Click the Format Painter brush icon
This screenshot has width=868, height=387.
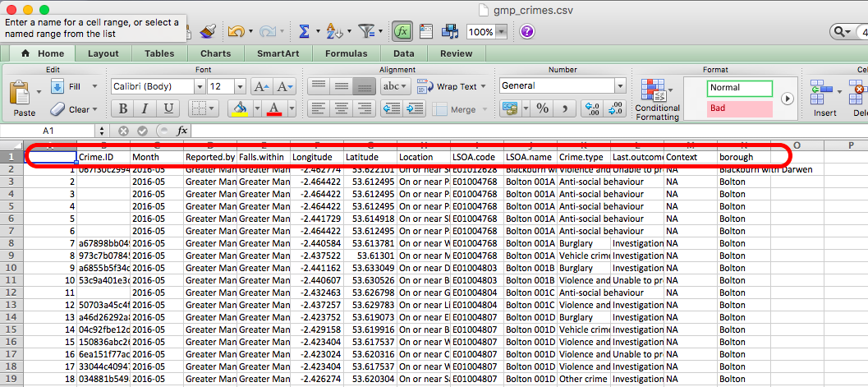(208, 31)
